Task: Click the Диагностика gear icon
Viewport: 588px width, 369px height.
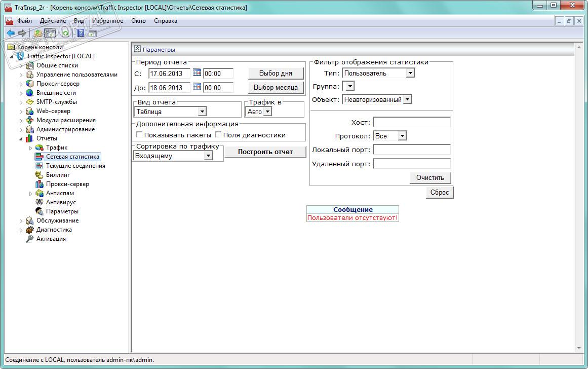Action: tap(30, 230)
